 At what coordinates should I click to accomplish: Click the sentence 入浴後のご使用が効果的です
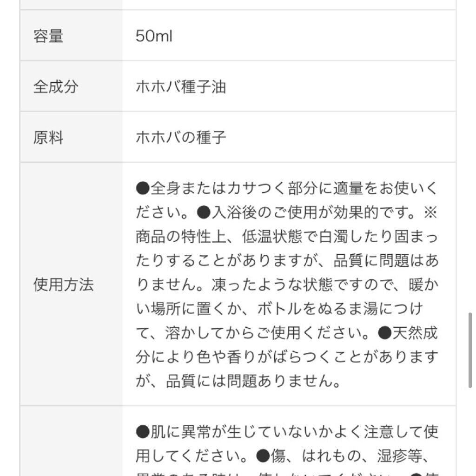click(x=313, y=212)
